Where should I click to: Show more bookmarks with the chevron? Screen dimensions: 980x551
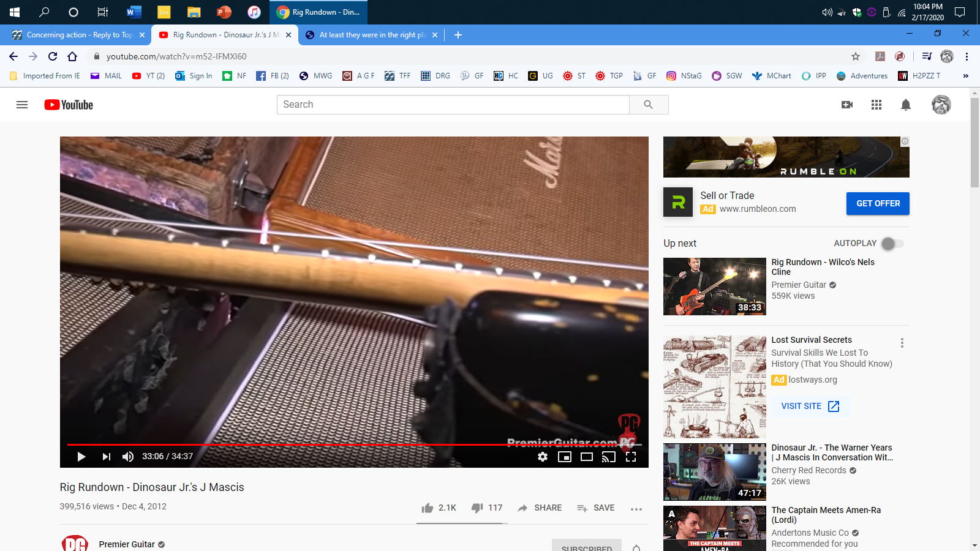966,76
